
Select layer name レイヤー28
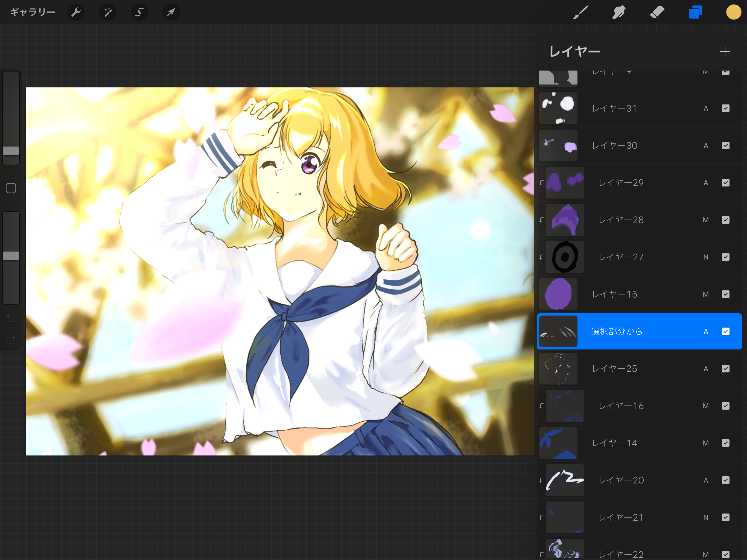click(621, 220)
